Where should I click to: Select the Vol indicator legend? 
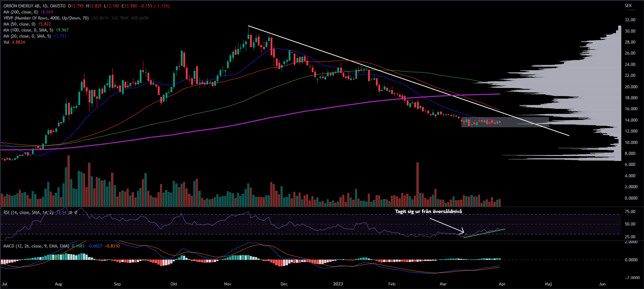pyautogui.click(x=6, y=42)
